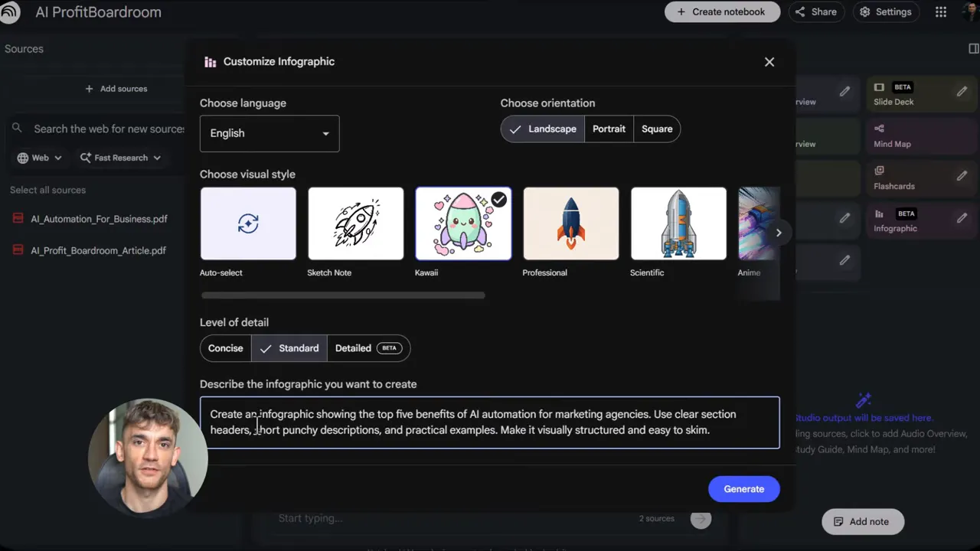The width and height of the screenshot is (980, 551).
Task: Set level of detail to Concise
Action: (x=225, y=348)
